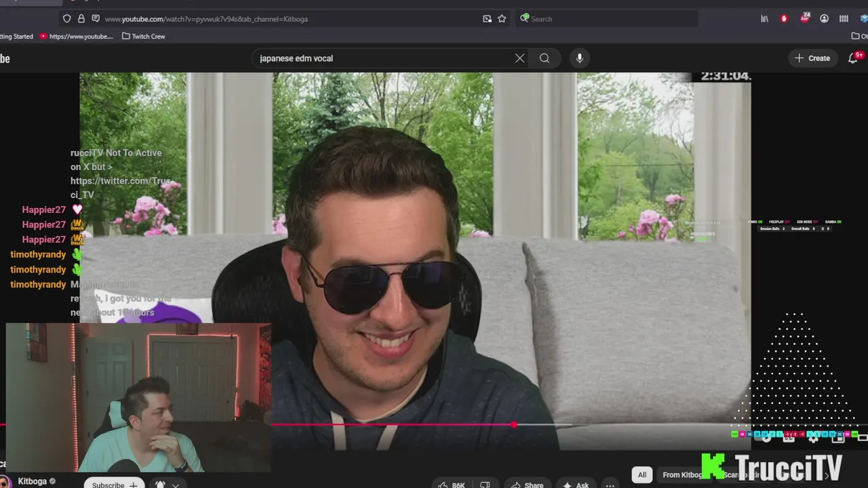Open more actions three-dot menu

(610, 485)
